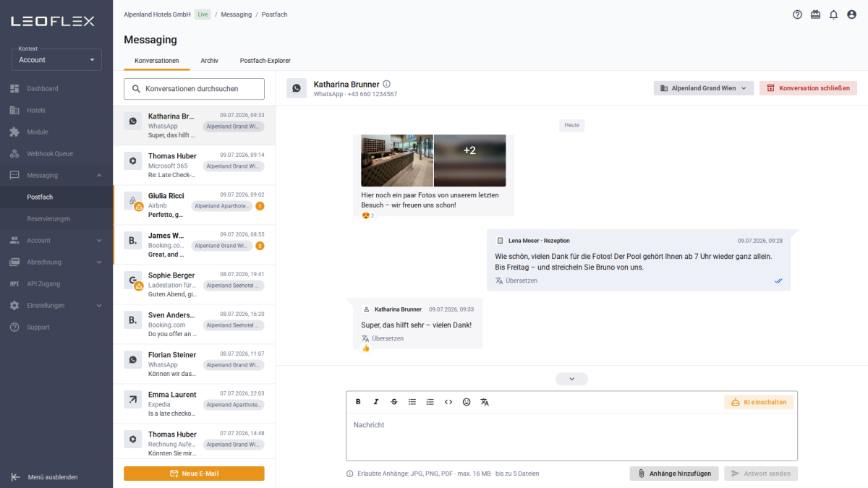Open Sophie Berger conversation
This screenshot has height=488, width=868.
point(194,284)
